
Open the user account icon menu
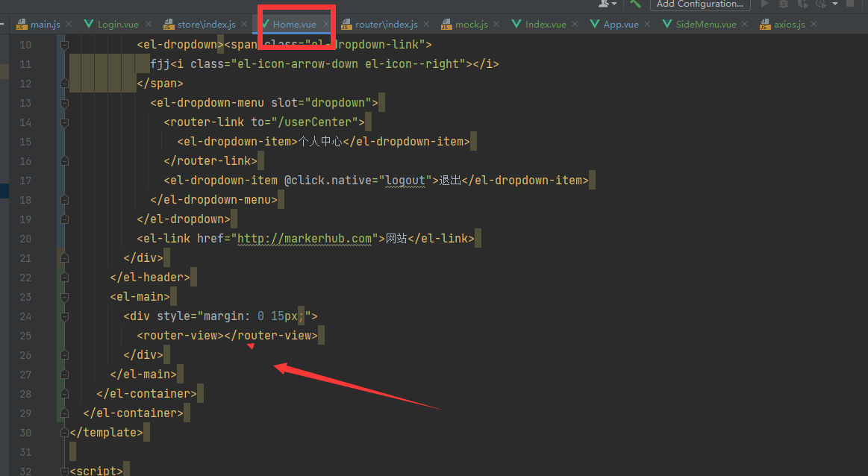[x=608, y=3]
